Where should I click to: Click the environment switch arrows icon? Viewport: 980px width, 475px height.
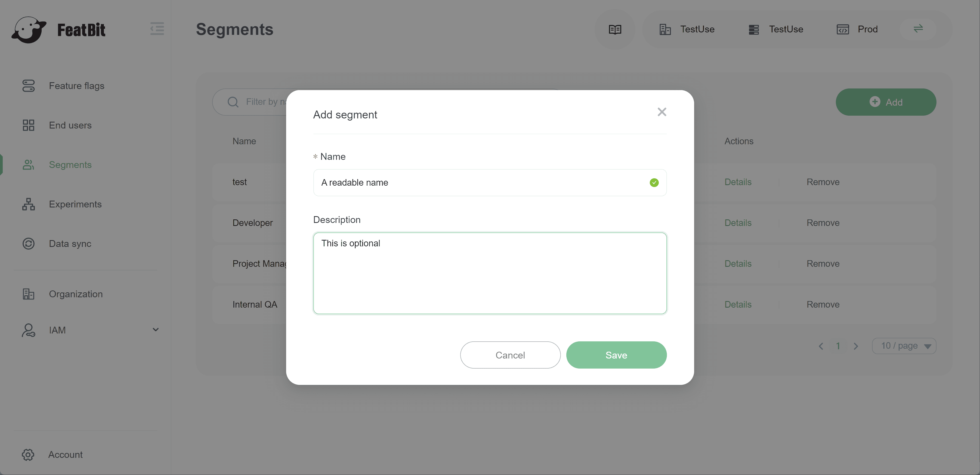click(x=918, y=29)
